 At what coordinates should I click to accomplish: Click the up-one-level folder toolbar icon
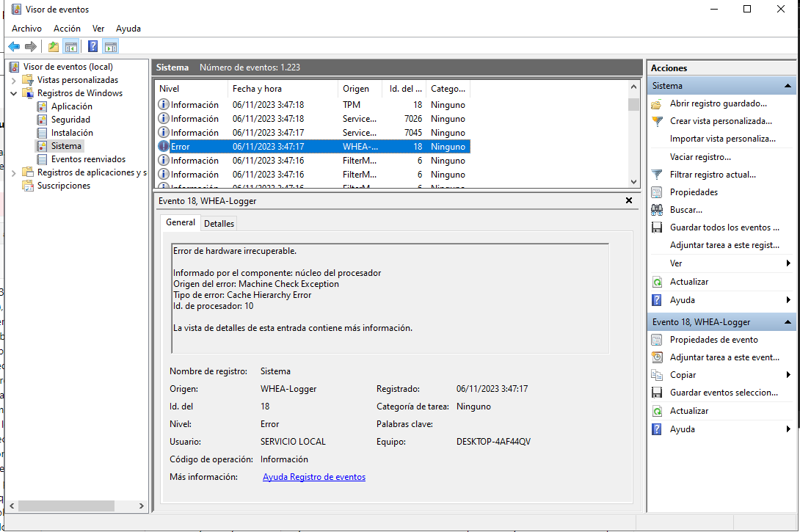pos(53,47)
